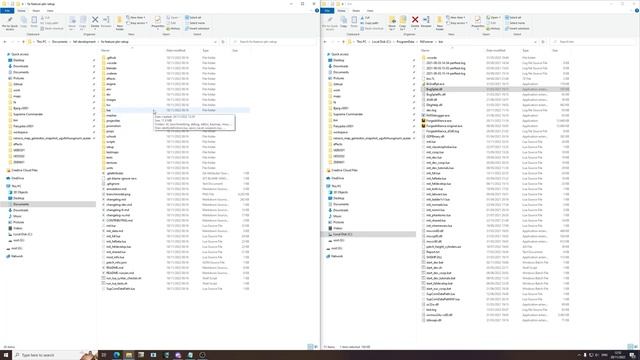
Task: Select Network in left window navigation pane
Action: [x=17, y=256]
